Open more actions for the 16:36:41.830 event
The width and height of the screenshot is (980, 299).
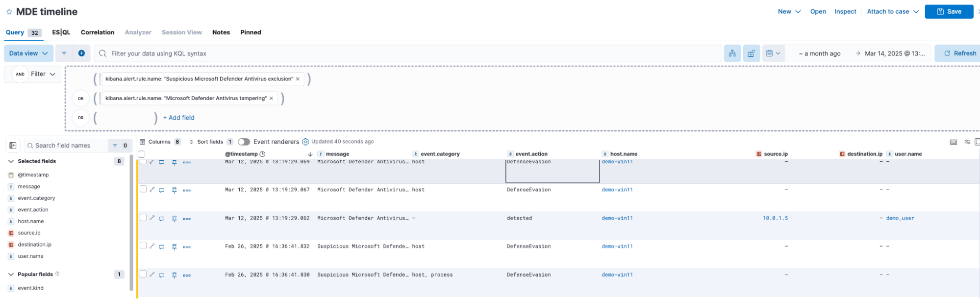pyautogui.click(x=187, y=275)
